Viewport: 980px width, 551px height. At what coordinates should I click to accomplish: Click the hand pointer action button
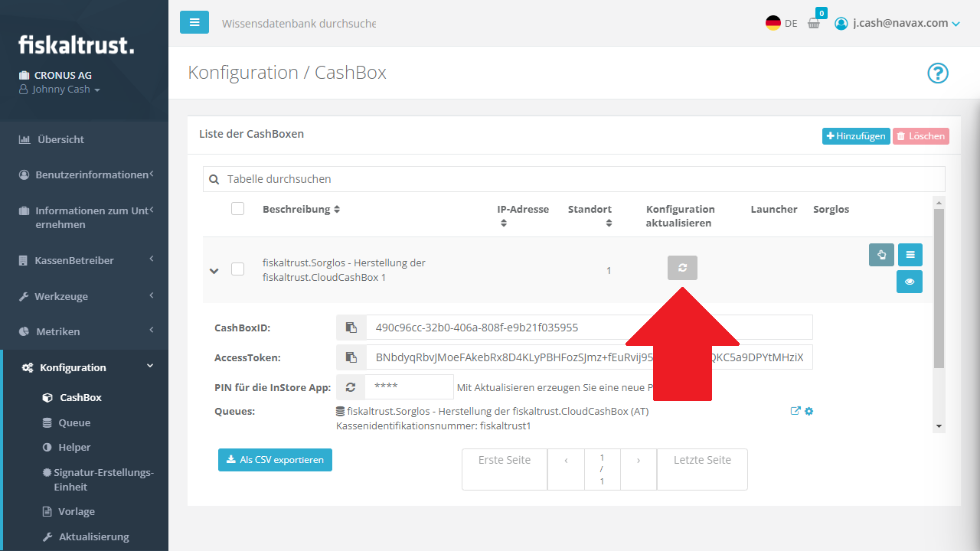tap(881, 255)
